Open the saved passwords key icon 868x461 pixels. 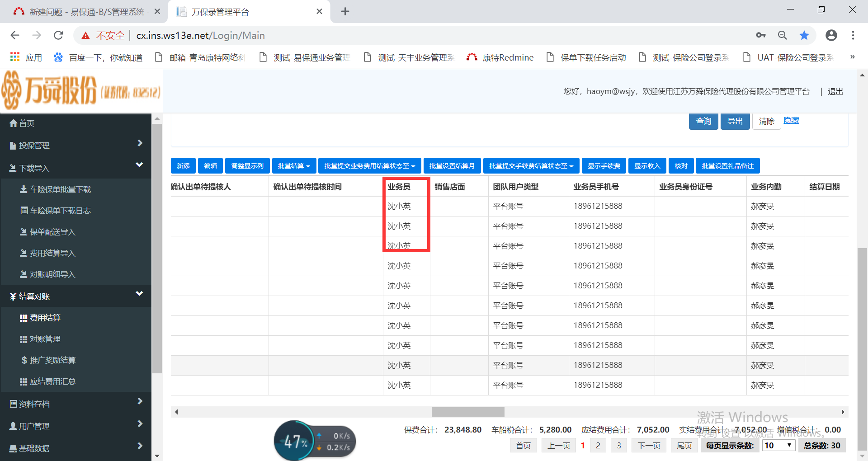point(760,35)
